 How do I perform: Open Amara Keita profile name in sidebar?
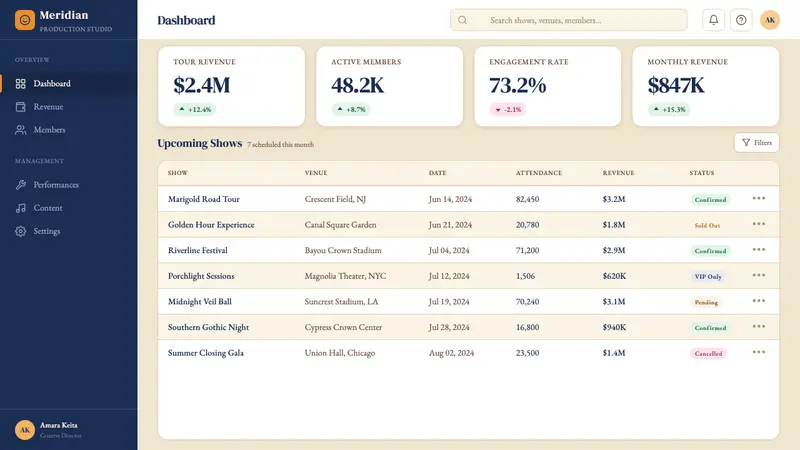tap(59, 425)
